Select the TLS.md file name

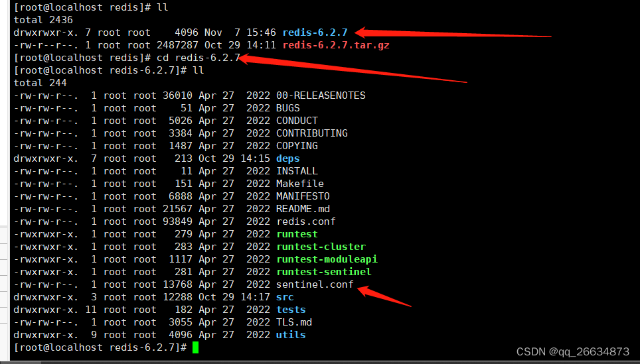point(294,322)
